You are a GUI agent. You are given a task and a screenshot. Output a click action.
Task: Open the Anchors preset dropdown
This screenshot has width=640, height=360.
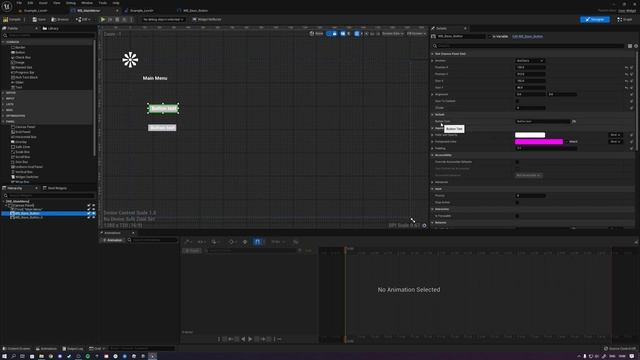pos(529,60)
